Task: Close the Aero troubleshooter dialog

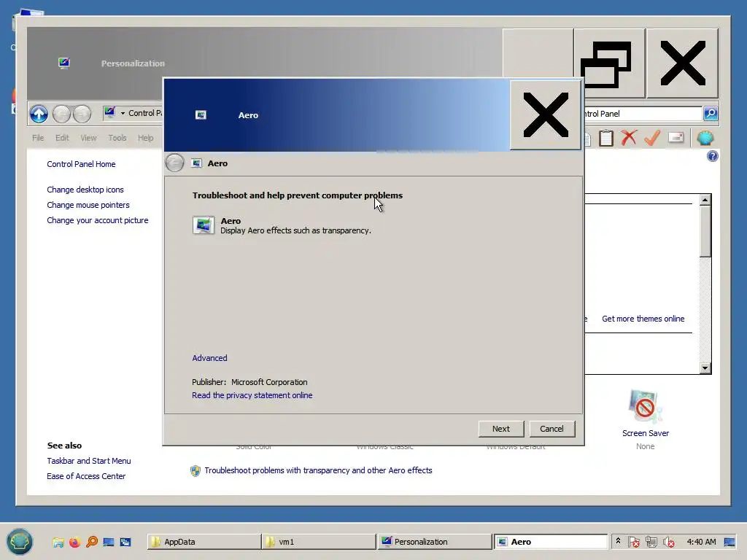Action: [x=546, y=114]
